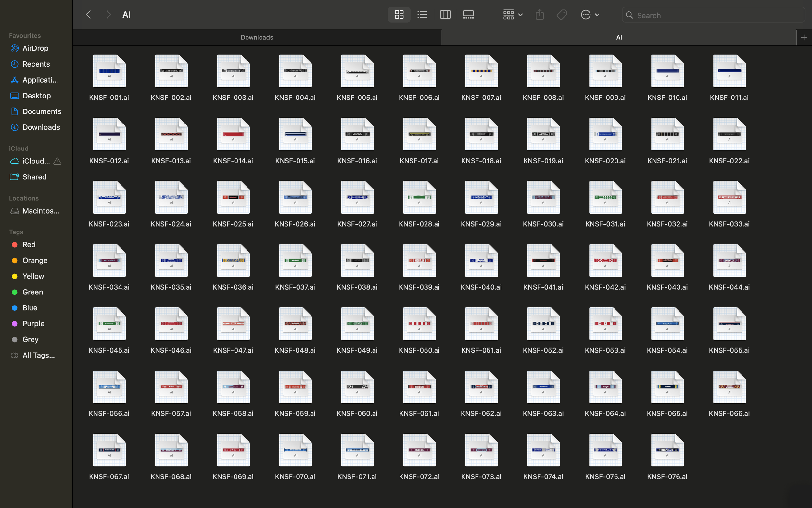Select the AI tab
This screenshot has width=812, height=508.
619,37
